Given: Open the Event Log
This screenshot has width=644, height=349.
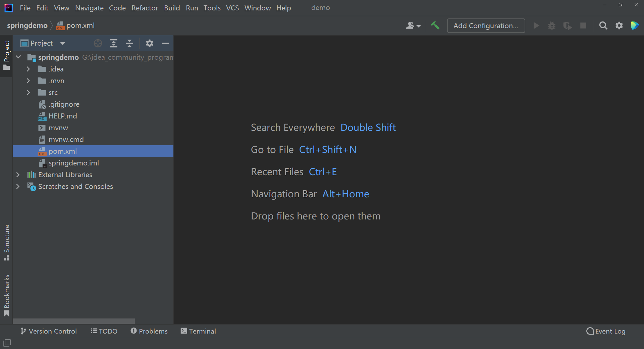Looking at the screenshot, I should tap(606, 331).
